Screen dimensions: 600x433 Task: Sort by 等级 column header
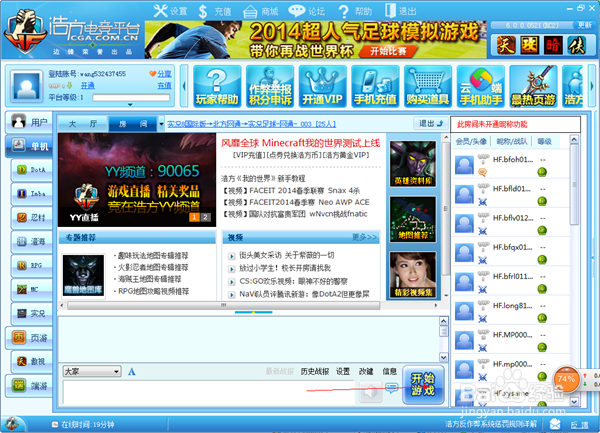(544, 141)
